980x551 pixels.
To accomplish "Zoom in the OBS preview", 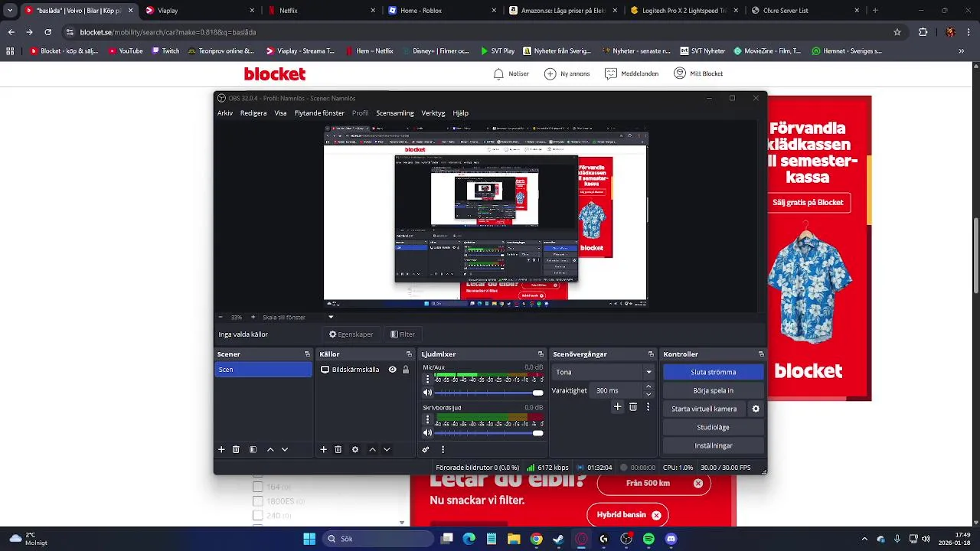I will tap(253, 317).
